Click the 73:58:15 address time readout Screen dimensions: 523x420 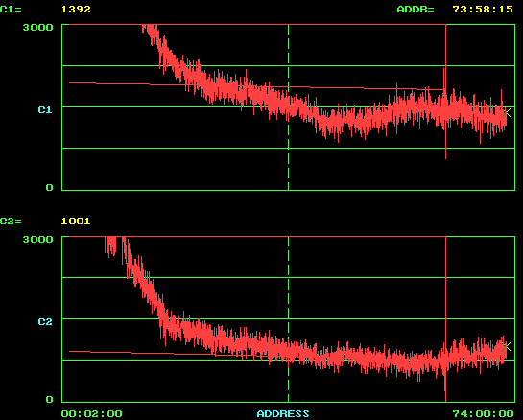pos(483,10)
